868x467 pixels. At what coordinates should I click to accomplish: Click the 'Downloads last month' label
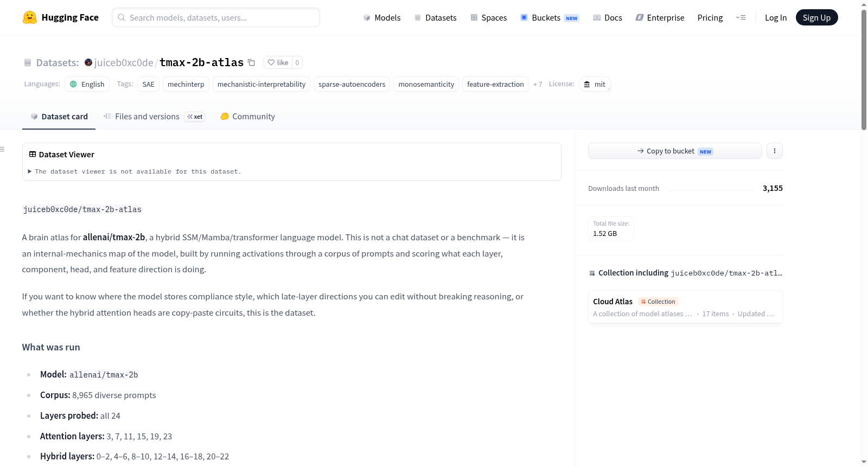pyautogui.click(x=624, y=188)
